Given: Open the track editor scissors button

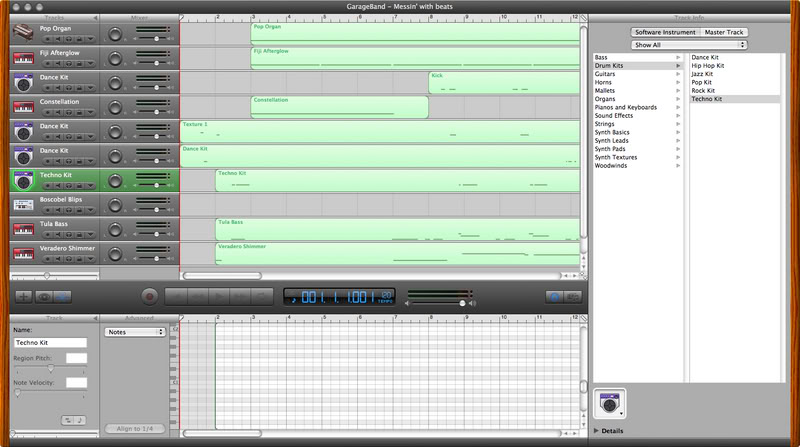Looking at the screenshot, I should coord(62,296).
